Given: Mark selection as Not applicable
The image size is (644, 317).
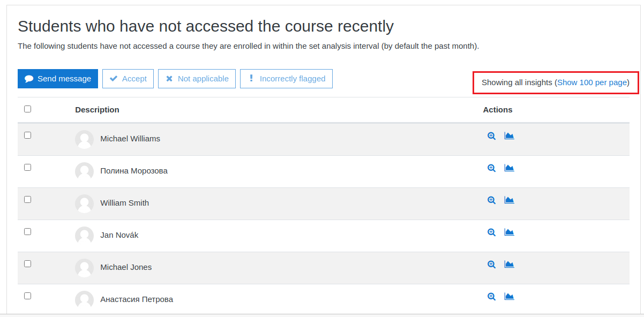Looking at the screenshot, I should [x=197, y=79].
